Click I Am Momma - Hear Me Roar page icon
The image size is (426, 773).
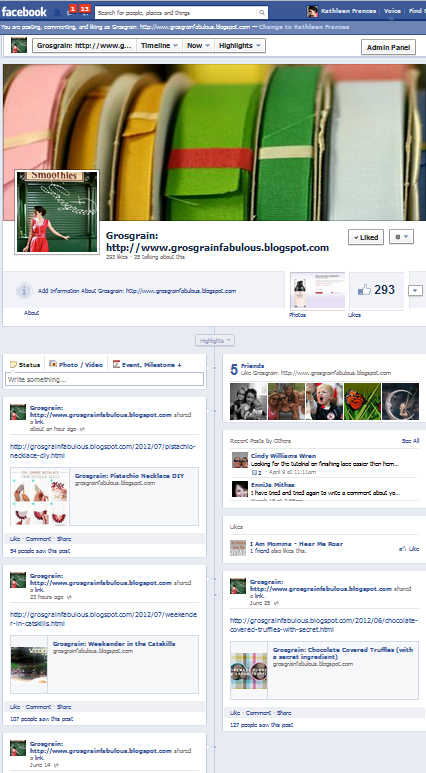(x=238, y=548)
